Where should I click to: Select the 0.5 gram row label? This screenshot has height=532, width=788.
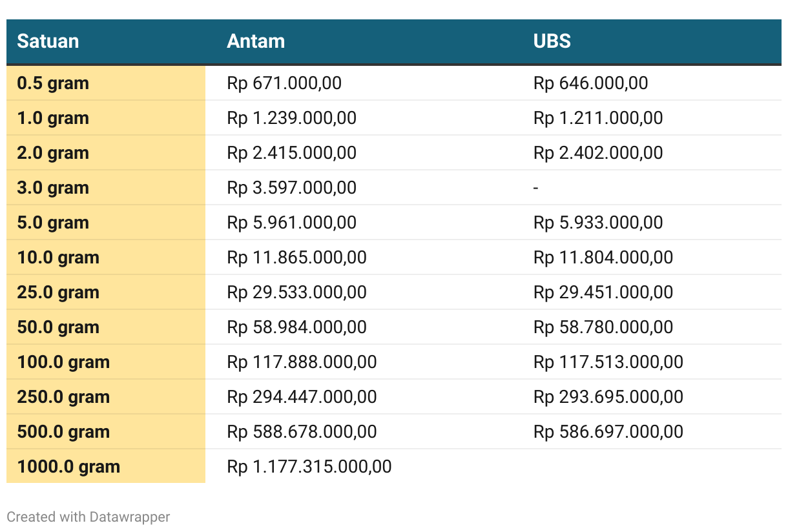pyautogui.click(x=53, y=83)
